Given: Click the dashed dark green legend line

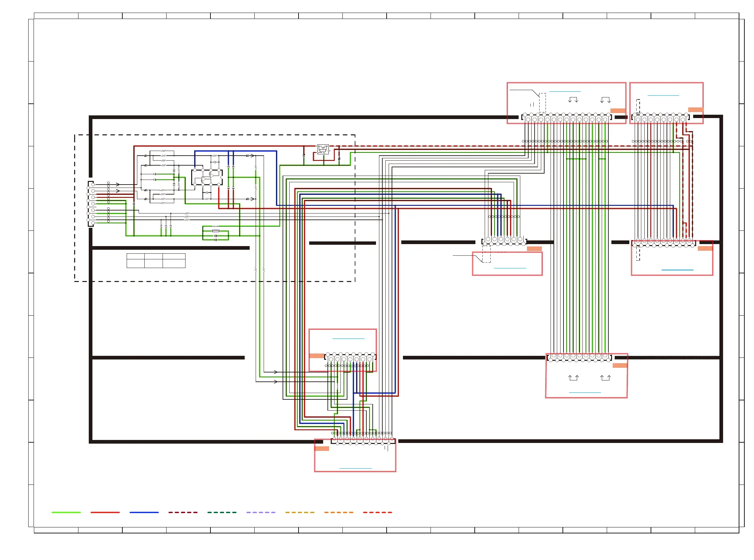Looking at the screenshot, I should 222,512.
